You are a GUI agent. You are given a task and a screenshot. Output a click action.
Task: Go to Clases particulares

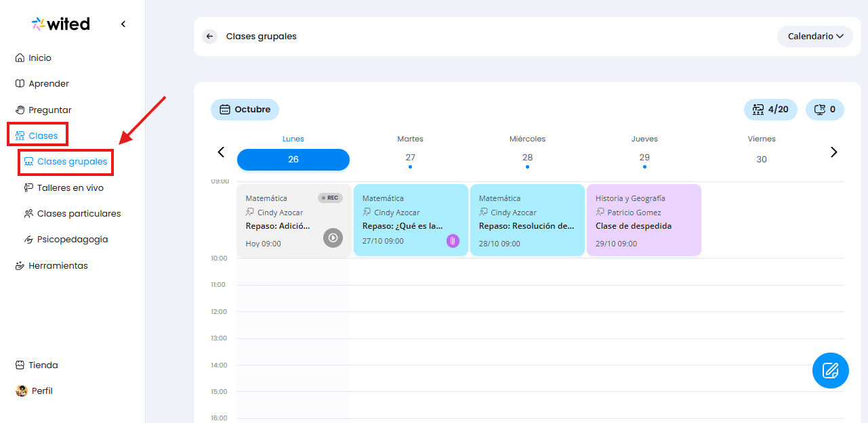tap(73, 213)
